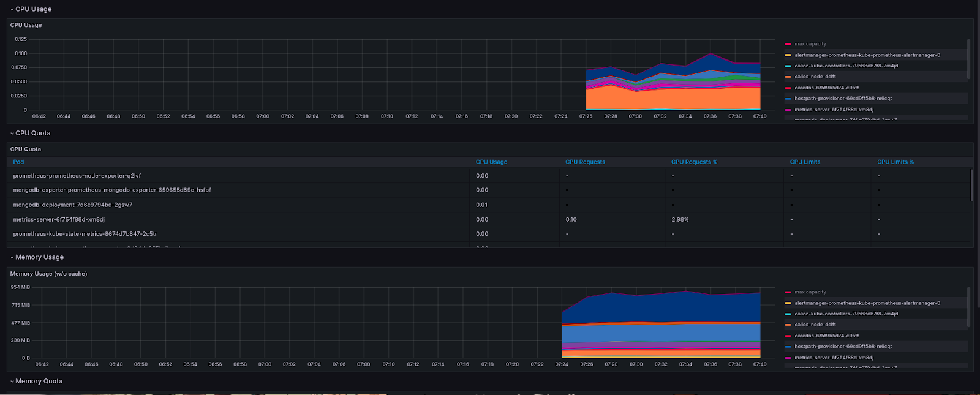Screen dimensions: 980x395
Task: Sort the table by CPU Requests column header
Action: 585,162
